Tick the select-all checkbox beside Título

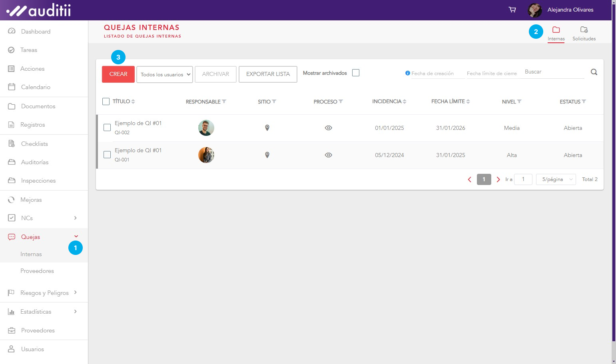[x=106, y=101]
